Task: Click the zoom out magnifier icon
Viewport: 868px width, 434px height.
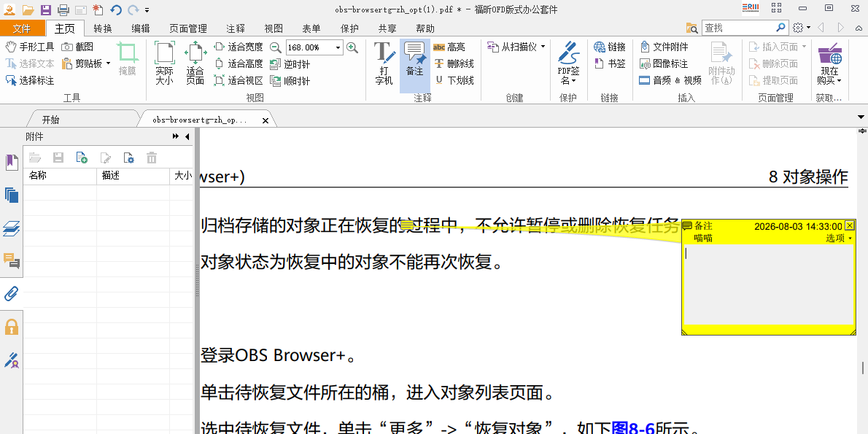Action: coord(275,47)
